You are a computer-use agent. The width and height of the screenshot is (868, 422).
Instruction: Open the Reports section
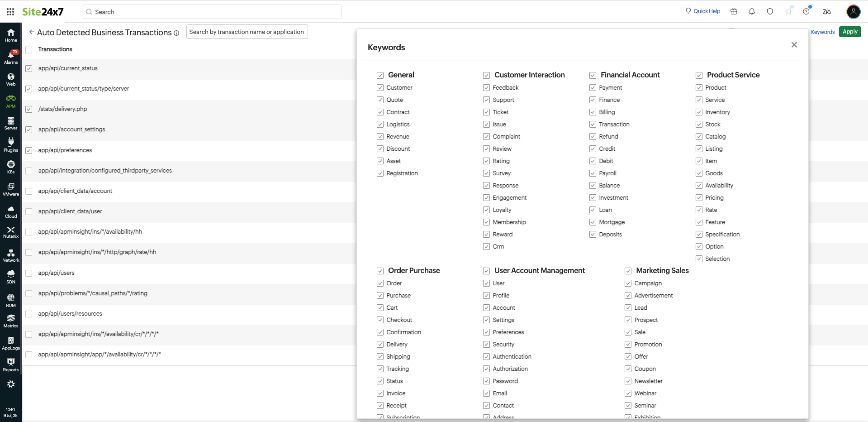coord(10,364)
